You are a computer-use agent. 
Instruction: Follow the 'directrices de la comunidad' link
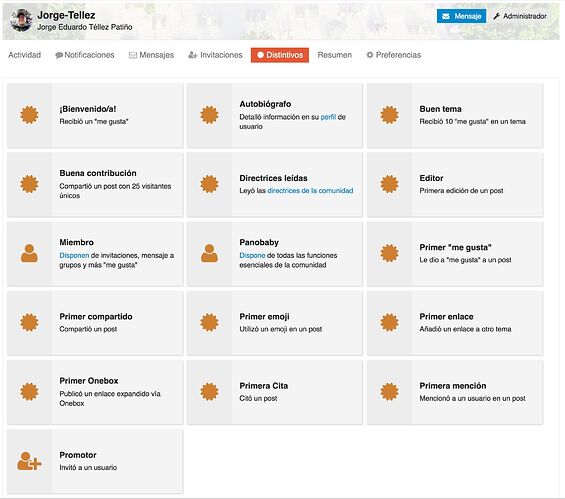coord(310,191)
